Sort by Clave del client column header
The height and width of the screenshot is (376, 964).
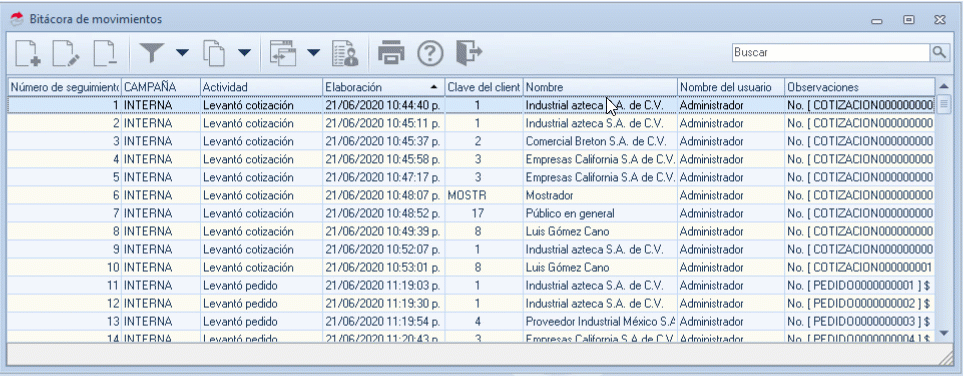click(484, 87)
